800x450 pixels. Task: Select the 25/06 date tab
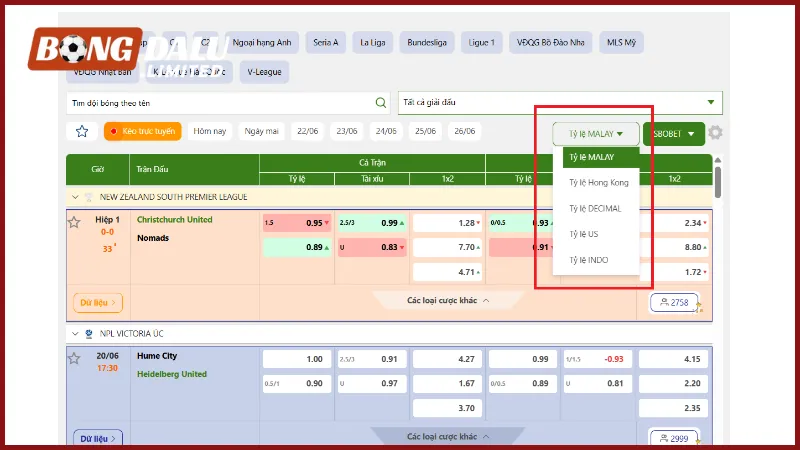tap(426, 131)
